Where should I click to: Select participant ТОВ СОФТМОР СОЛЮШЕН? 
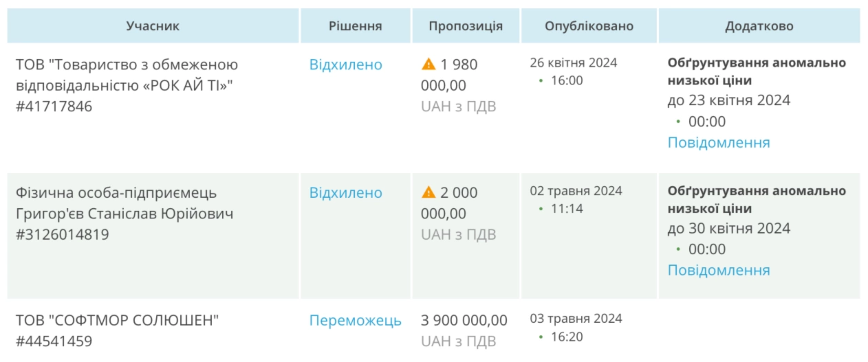click(x=118, y=320)
